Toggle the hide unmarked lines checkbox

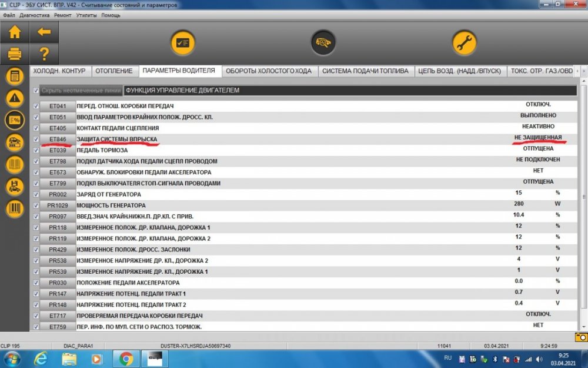pyautogui.click(x=36, y=91)
